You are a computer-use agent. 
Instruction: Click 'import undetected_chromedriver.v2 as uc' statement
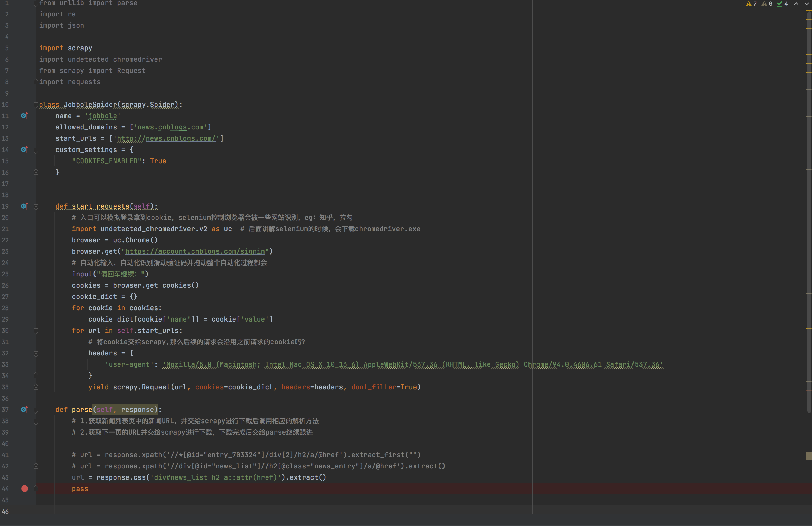152,229
